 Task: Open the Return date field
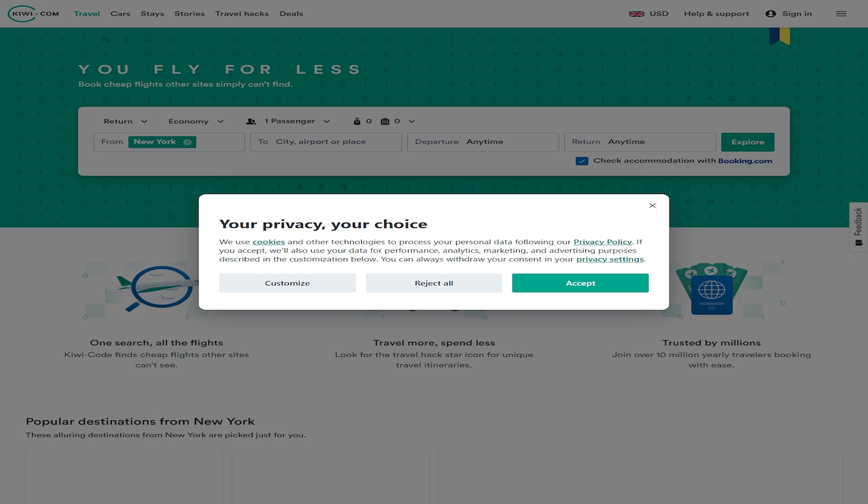(640, 142)
